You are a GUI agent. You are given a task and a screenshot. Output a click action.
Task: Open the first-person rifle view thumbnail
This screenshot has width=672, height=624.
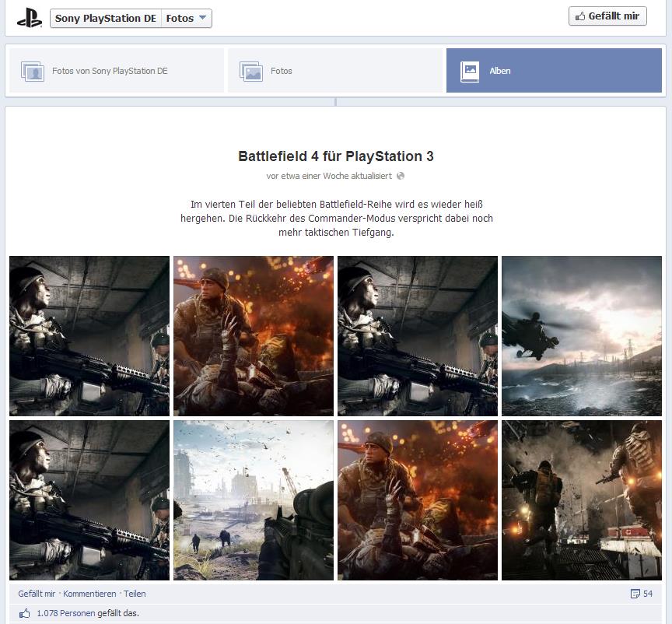tap(253, 500)
